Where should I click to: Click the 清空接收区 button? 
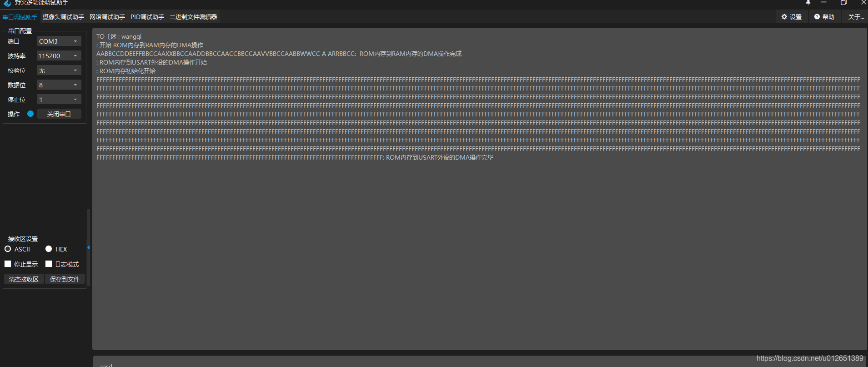coord(24,279)
